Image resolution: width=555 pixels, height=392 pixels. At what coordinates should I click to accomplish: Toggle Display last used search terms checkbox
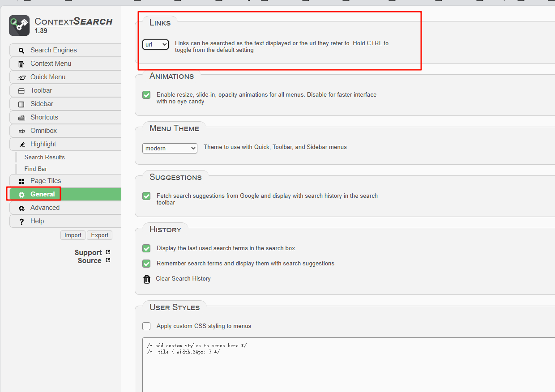click(x=146, y=248)
